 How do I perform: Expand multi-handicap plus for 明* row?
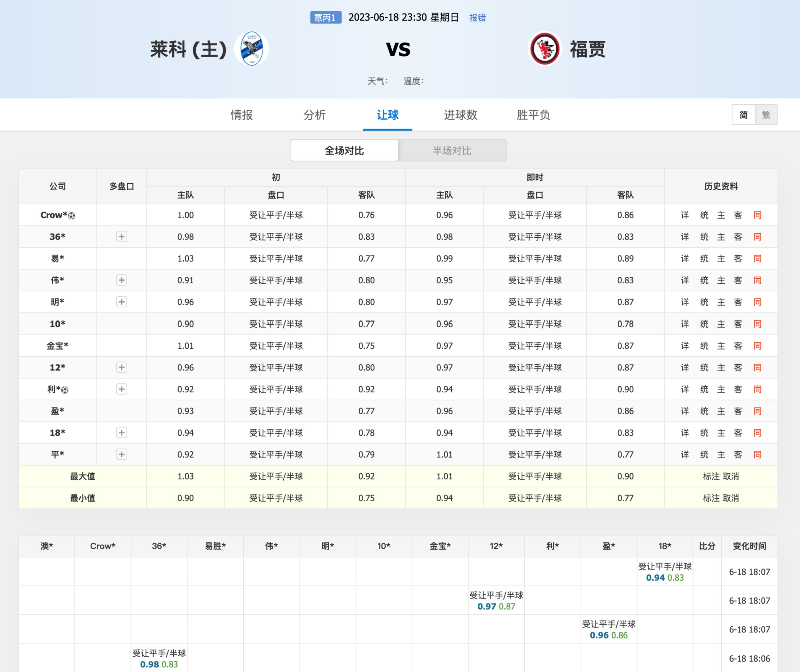pos(122,302)
